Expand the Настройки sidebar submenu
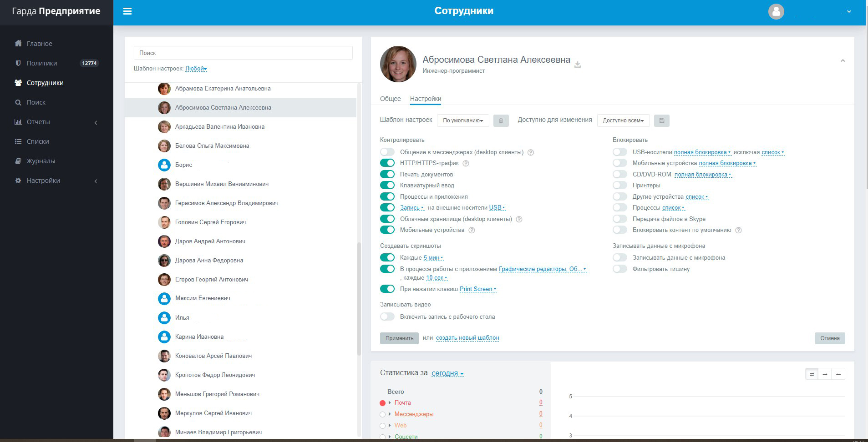The image size is (868, 442). 96,181
